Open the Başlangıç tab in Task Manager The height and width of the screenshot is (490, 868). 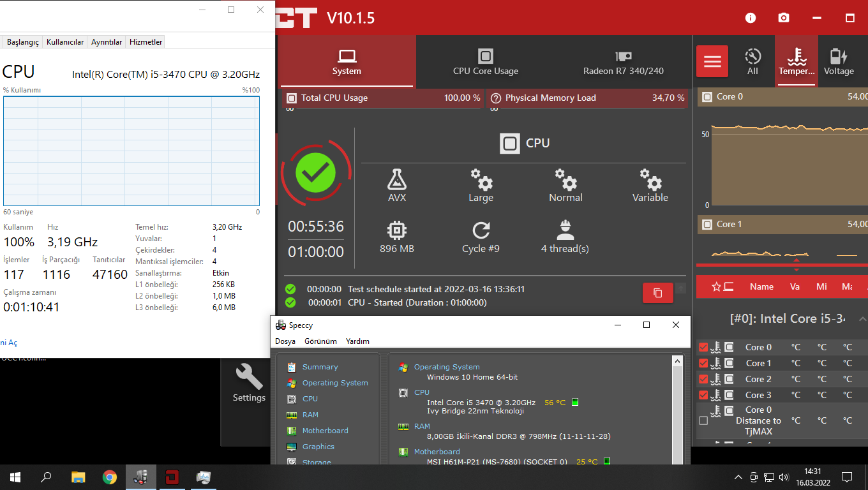[23, 42]
